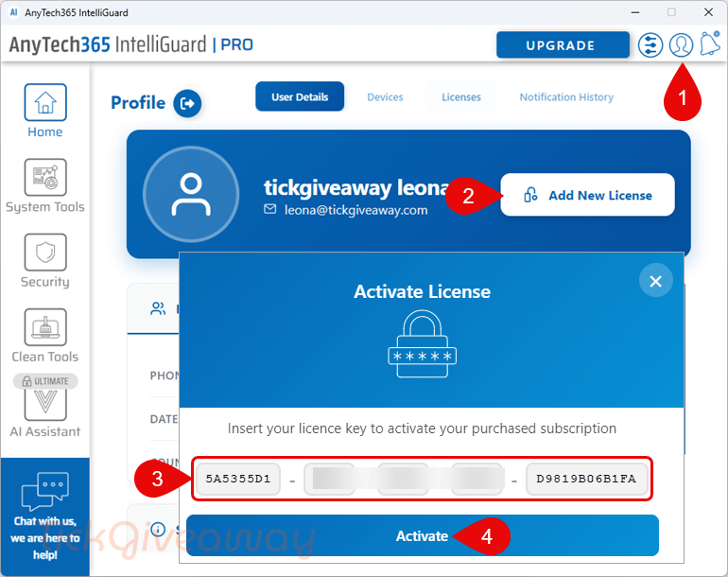Switch to Notification History tab
Viewport: 728px width, 577px height.
566,97
